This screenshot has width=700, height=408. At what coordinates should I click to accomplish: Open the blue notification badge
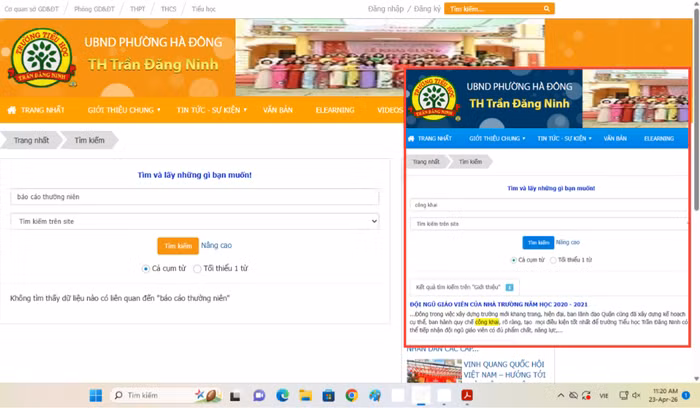pos(686,395)
